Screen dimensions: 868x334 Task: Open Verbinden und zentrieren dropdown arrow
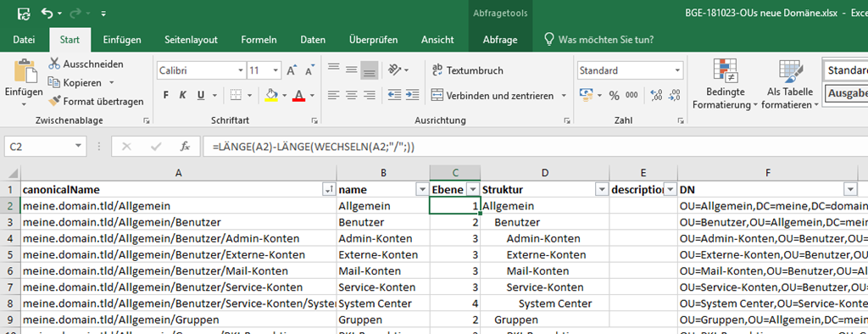(x=564, y=95)
